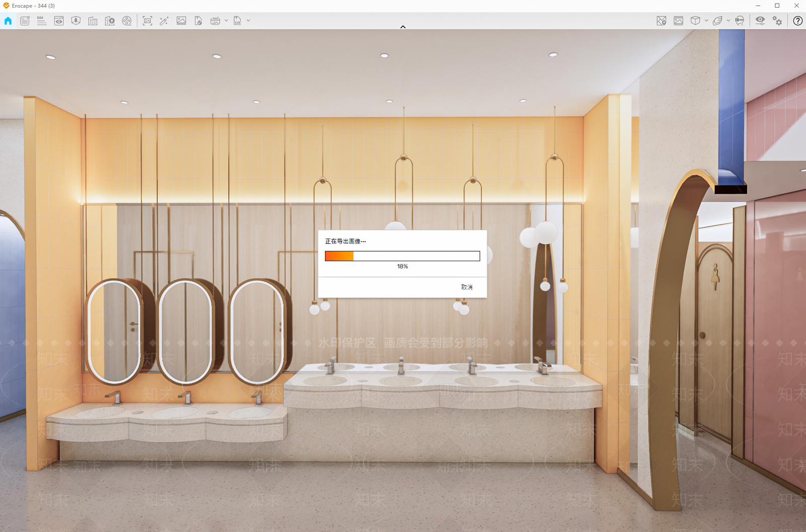Open the Help question mark button

pos(798,21)
